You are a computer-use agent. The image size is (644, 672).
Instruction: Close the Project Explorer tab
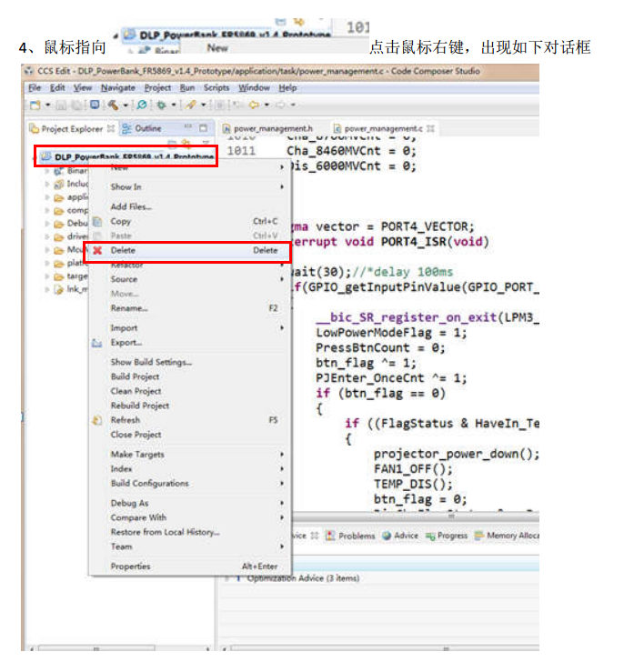coord(111,128)
